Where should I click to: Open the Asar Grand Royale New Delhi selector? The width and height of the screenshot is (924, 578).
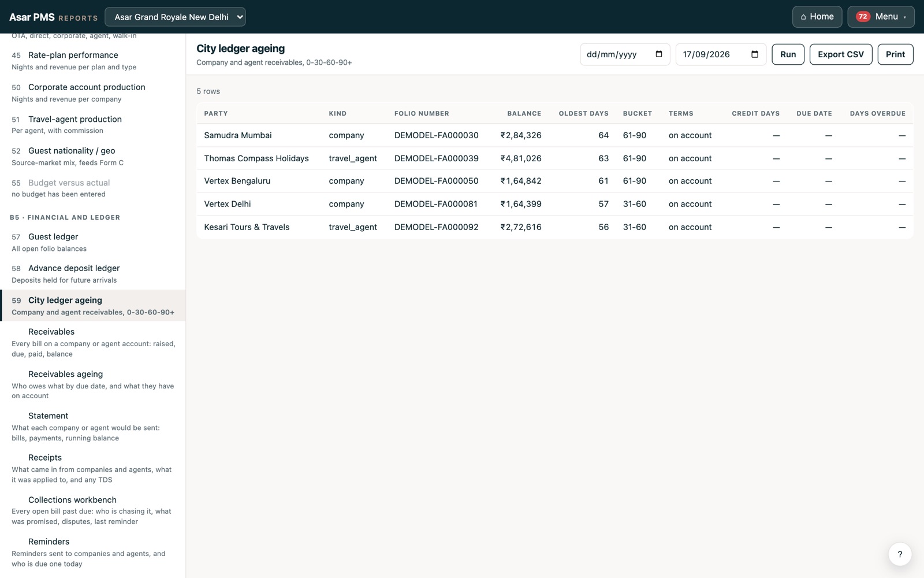tap(175, 17)
